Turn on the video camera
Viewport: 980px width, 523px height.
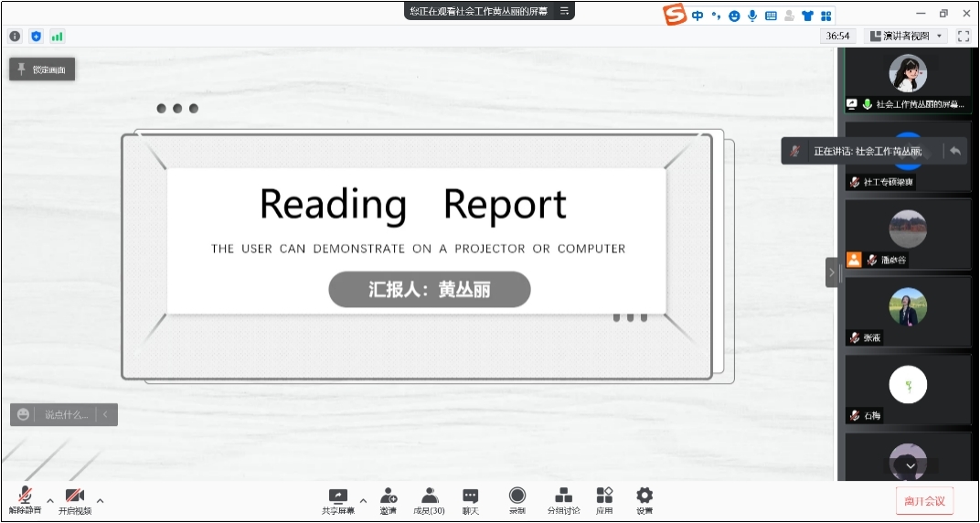[x=75, y=499]
